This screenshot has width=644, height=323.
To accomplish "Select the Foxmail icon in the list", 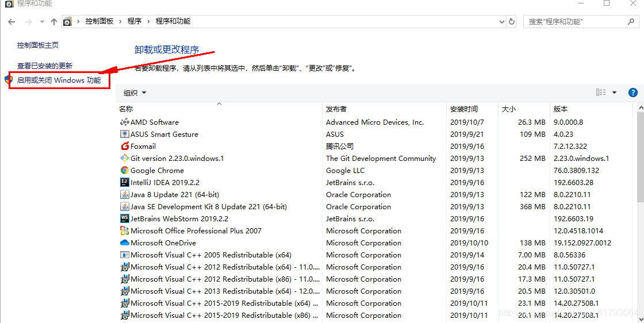I will 124,146.
